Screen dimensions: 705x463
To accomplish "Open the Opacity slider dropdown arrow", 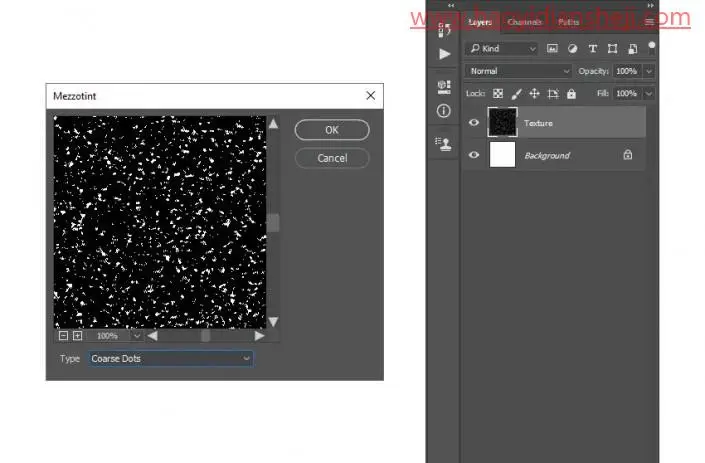I will [x=649, y=71].
